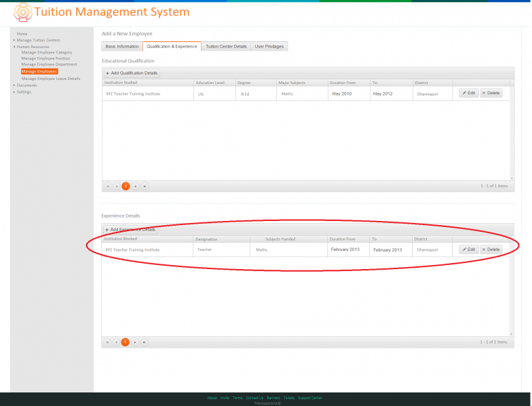Viewport: 532px width, 406px height.
Task: Open Manage Employee Leave Details
Action: pyautogui.click(x=51, y=79)
